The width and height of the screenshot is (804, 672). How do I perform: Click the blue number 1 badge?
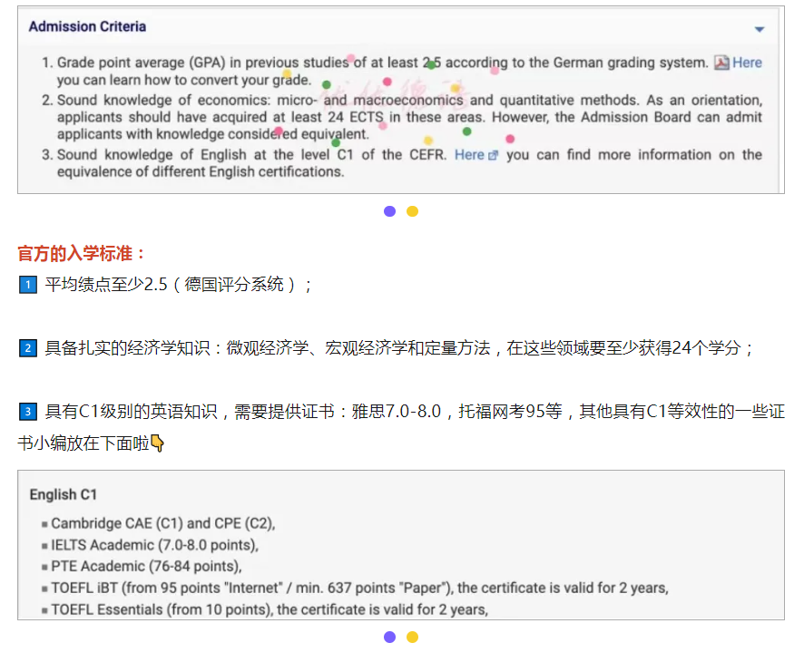tap(28, 285)
